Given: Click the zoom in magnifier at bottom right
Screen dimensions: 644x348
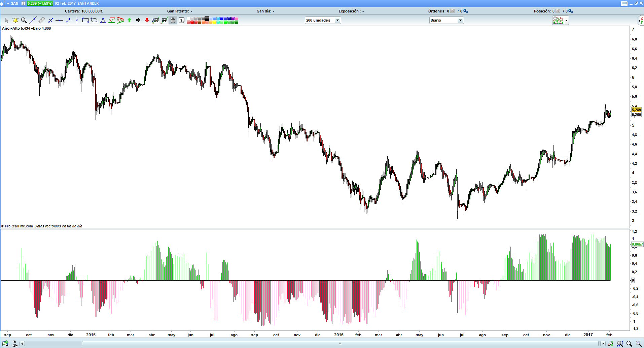Looking at the screenshot, I should click(x=638, y=344).
